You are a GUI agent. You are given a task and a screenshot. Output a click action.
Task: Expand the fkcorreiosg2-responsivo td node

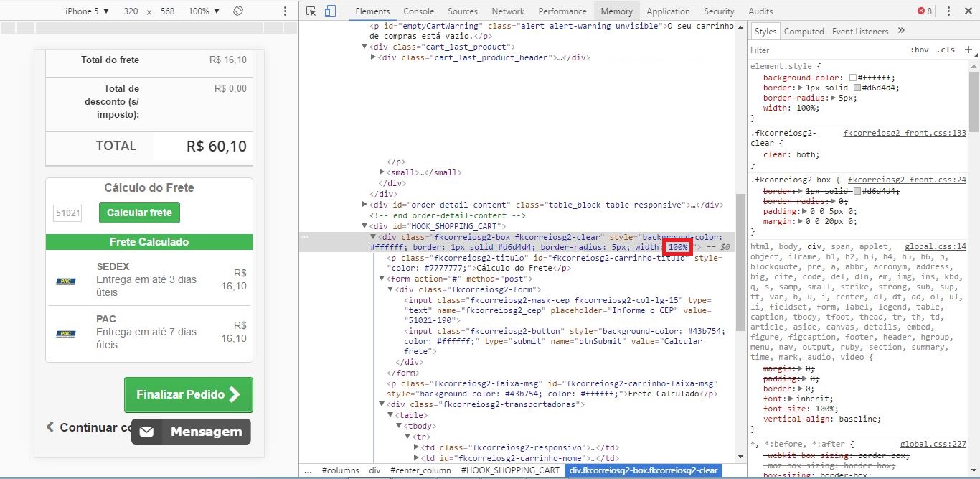point(417,447)
